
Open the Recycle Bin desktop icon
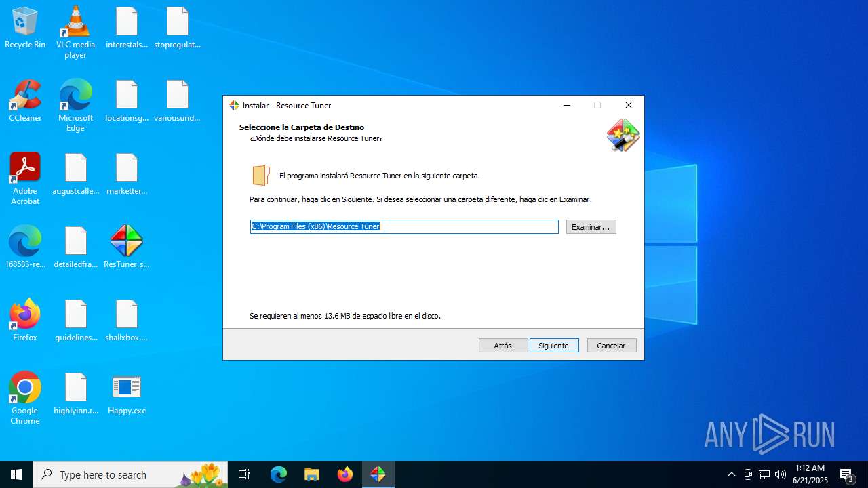point(25,28)
